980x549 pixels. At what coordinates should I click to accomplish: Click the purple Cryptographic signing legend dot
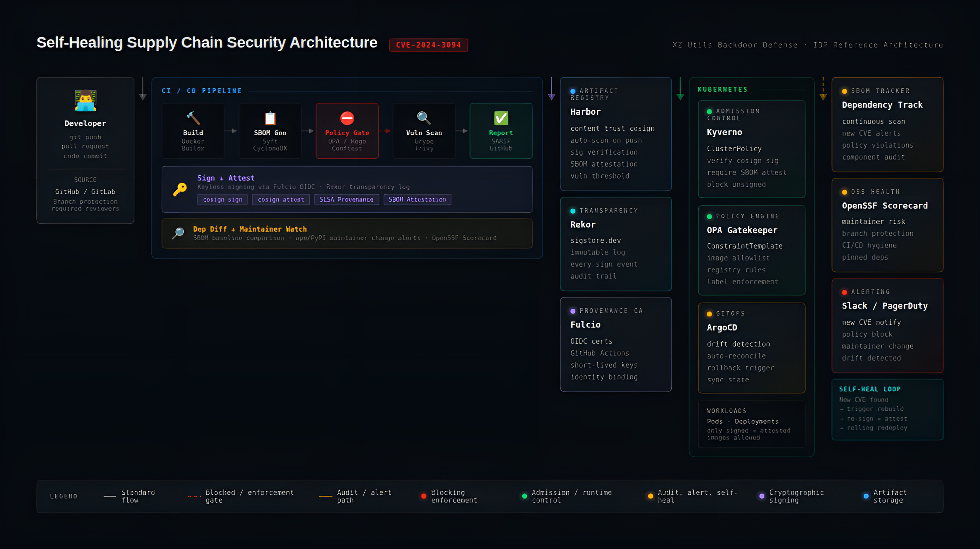point(762,496)
